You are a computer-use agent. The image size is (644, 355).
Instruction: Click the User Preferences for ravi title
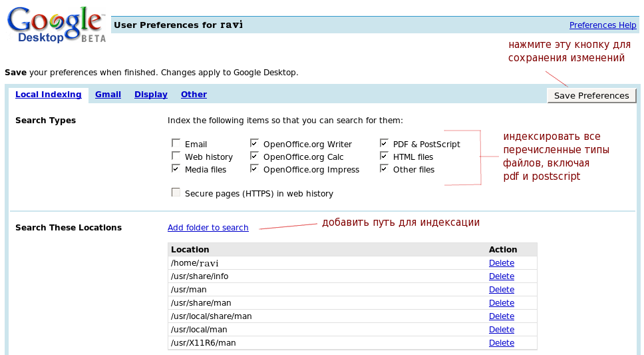[178, 25]
